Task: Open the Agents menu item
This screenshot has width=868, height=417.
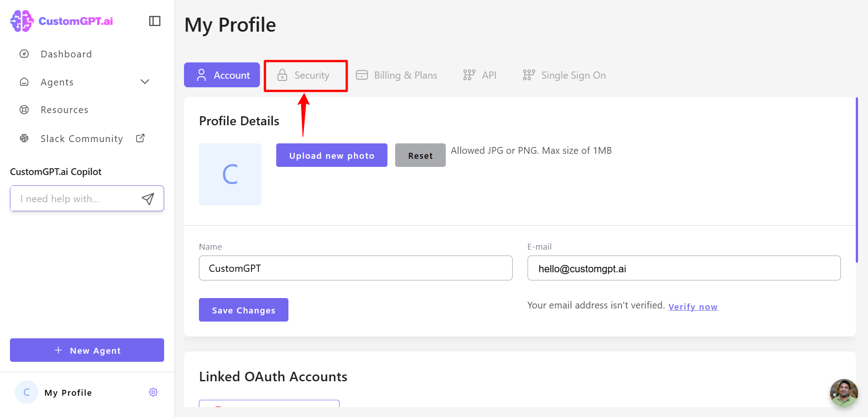Action: pyautogui.click(x=57, y=82)
